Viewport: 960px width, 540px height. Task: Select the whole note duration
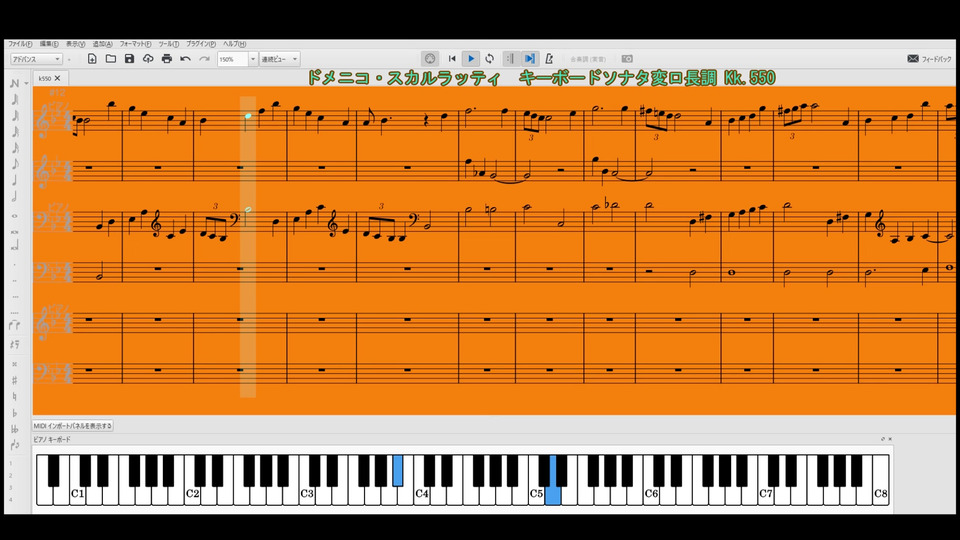[15, 216]
